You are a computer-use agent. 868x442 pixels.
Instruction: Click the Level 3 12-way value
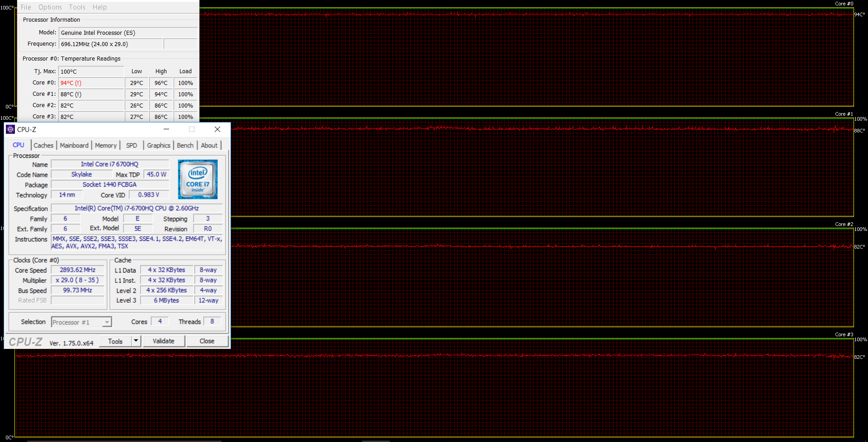point(208,300)
